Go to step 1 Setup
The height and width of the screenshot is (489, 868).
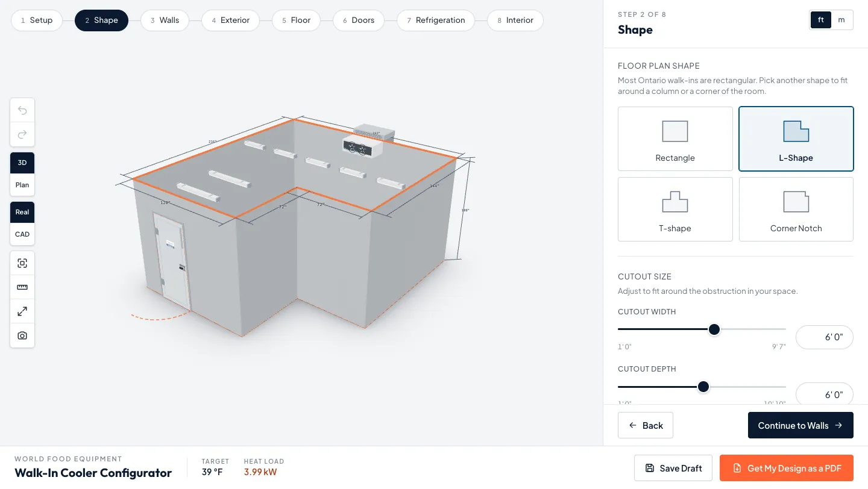click(37, 20)
